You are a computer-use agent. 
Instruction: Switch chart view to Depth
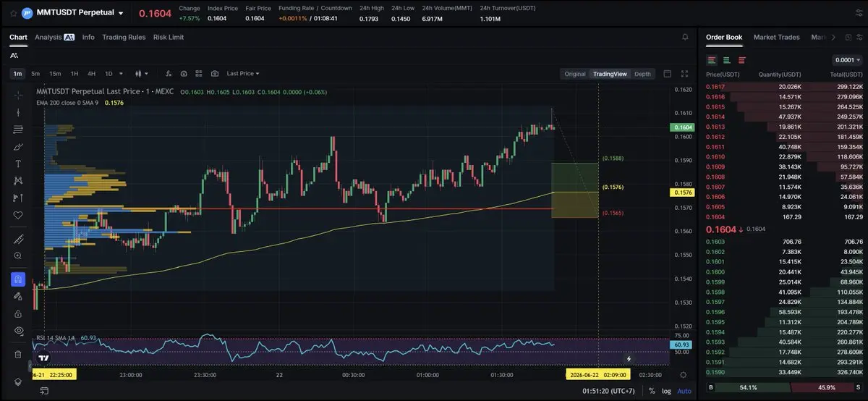[x=642, y=74]
